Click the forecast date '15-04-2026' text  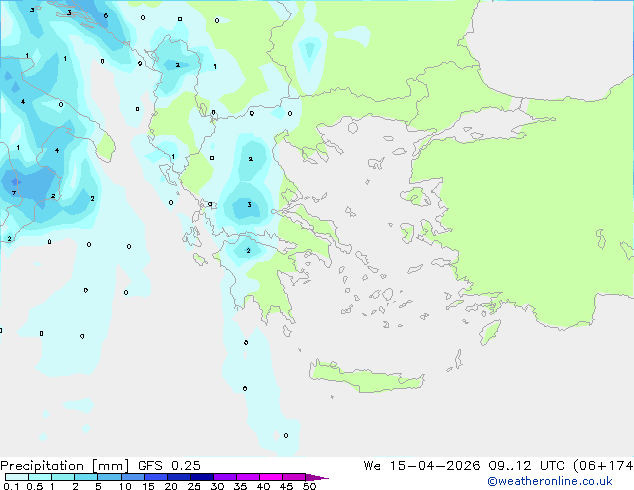(x=435, y=466)
